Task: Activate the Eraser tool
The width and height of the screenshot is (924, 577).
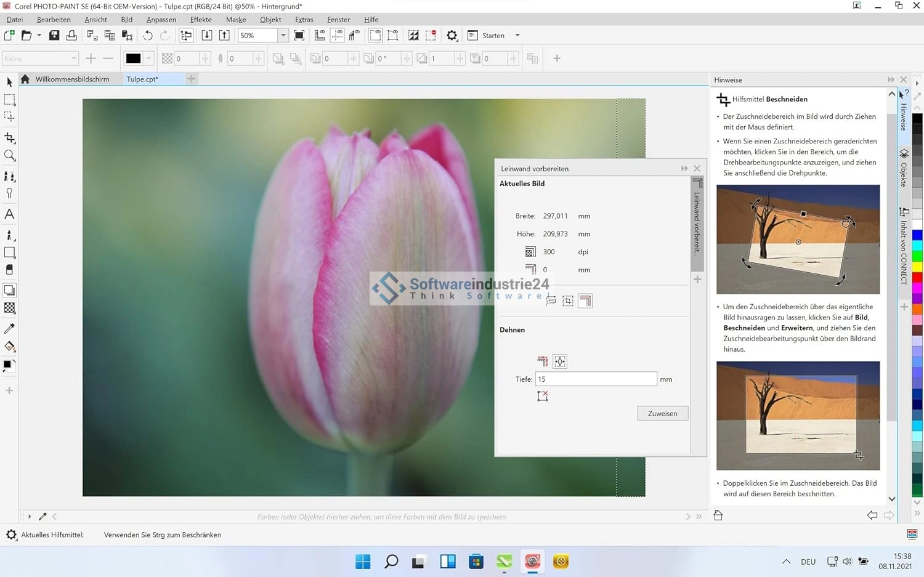Action: tap(9, 270)
